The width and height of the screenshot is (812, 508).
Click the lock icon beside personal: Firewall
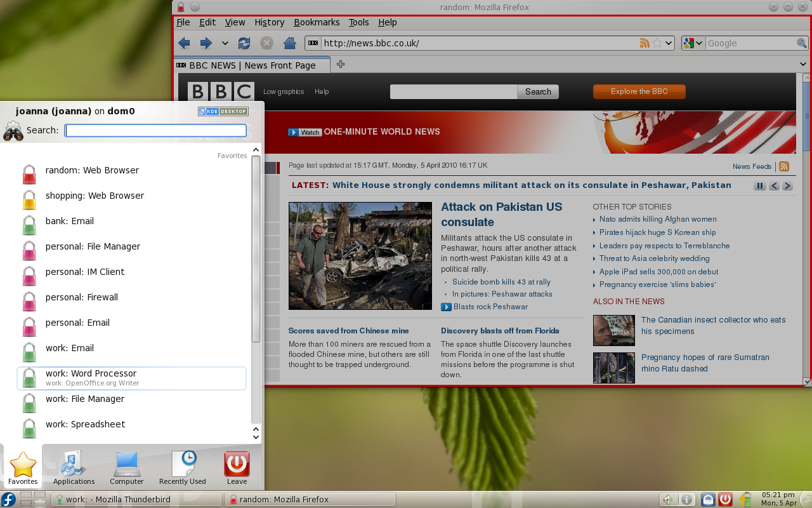point(29,301)
